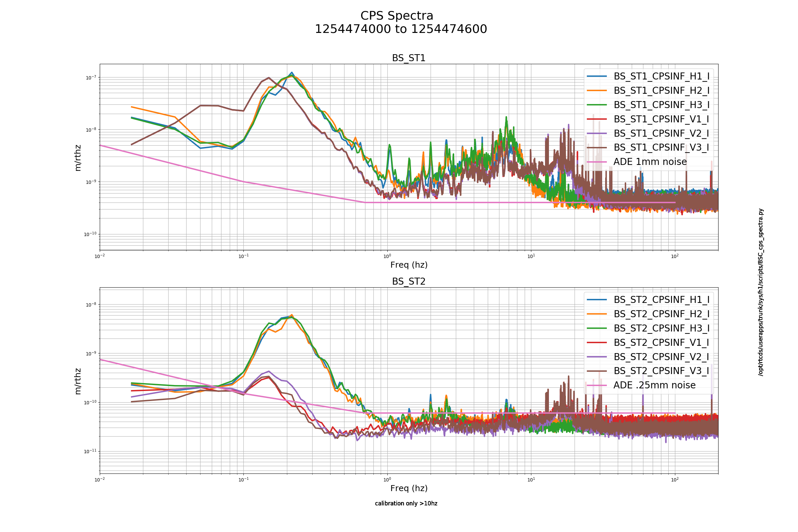Click legend label BS_ST2_CPSINF_H2_I

(x=661, y=314)
